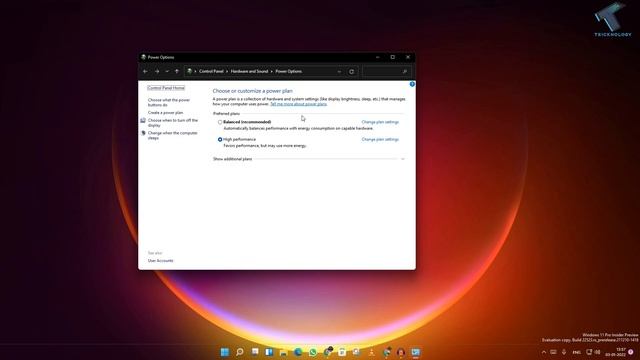640x360 pixels.
Task: Click Power Options breadcrumb
Action: tap(289, 71)
